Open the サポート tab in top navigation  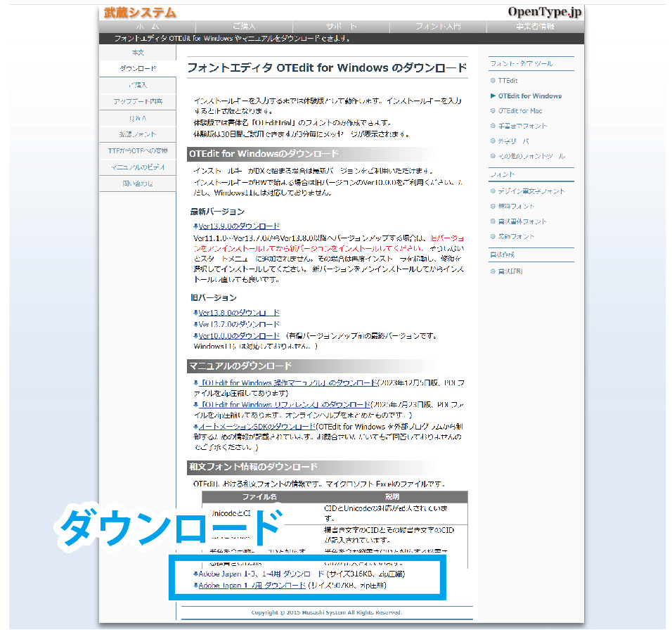point(341,27)
